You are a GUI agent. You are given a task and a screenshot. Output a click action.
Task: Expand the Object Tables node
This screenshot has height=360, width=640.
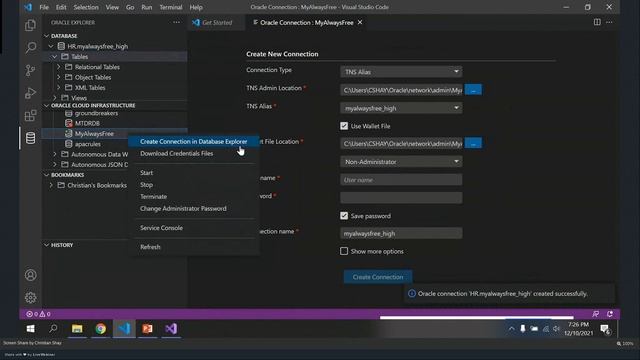[x=58, y=77]
